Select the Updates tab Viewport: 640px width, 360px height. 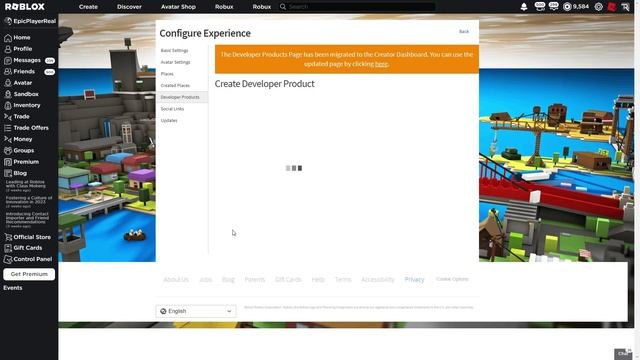coord(169,121)
